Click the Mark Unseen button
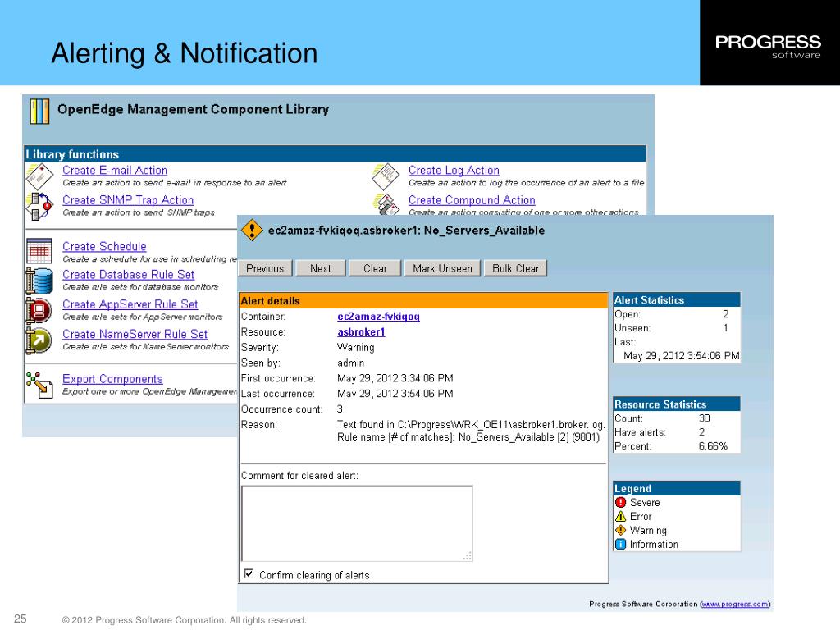The height and width of the screenshot is (630, 840). coord(442,268)
